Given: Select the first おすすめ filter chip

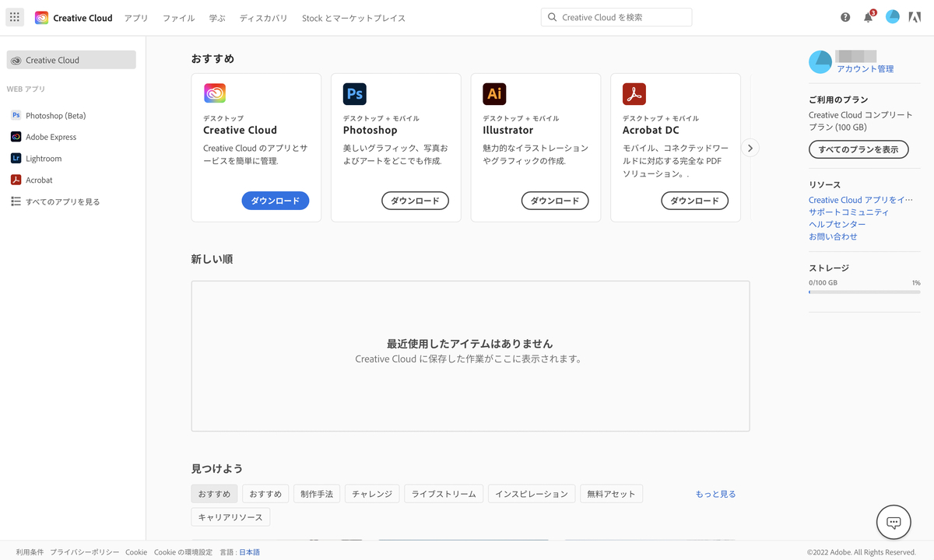Looking at the screenshot, I should pos(214,494).
